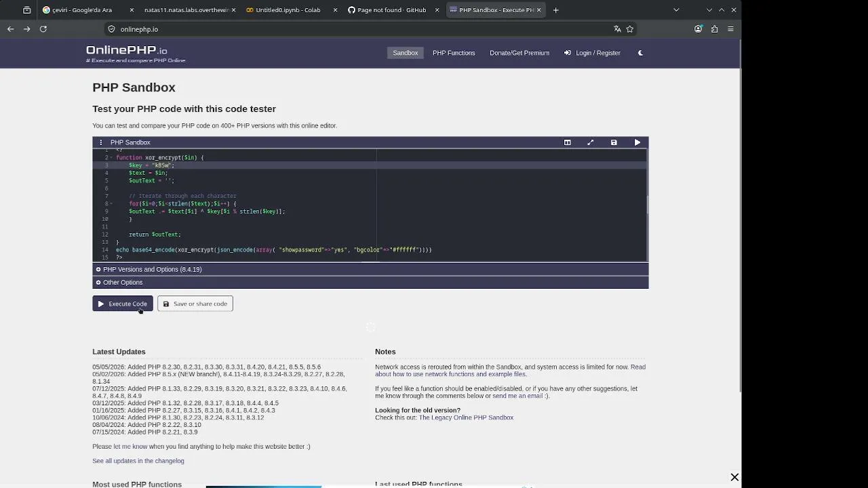Open a new browser tab
The height and width of the screenshot is (488, 868).
pos(556,10)
